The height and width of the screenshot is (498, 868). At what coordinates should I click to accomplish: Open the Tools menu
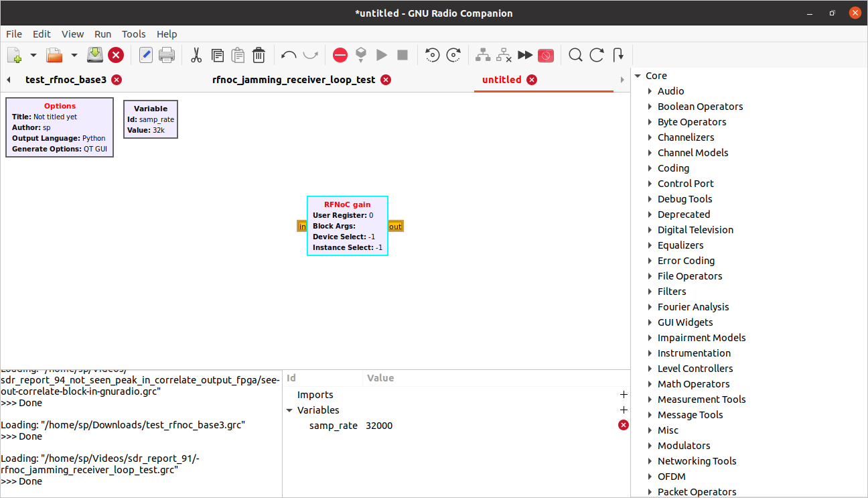tap(133, 34)
